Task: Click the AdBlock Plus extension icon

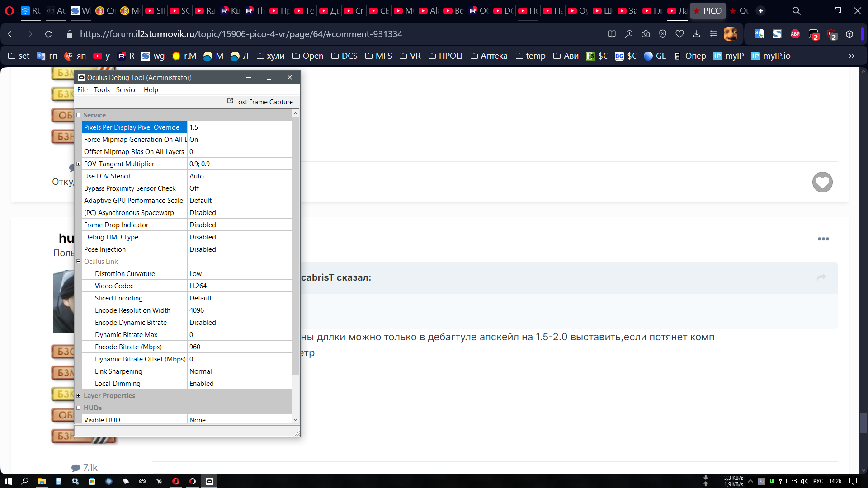Action: (x=795, y=34)
